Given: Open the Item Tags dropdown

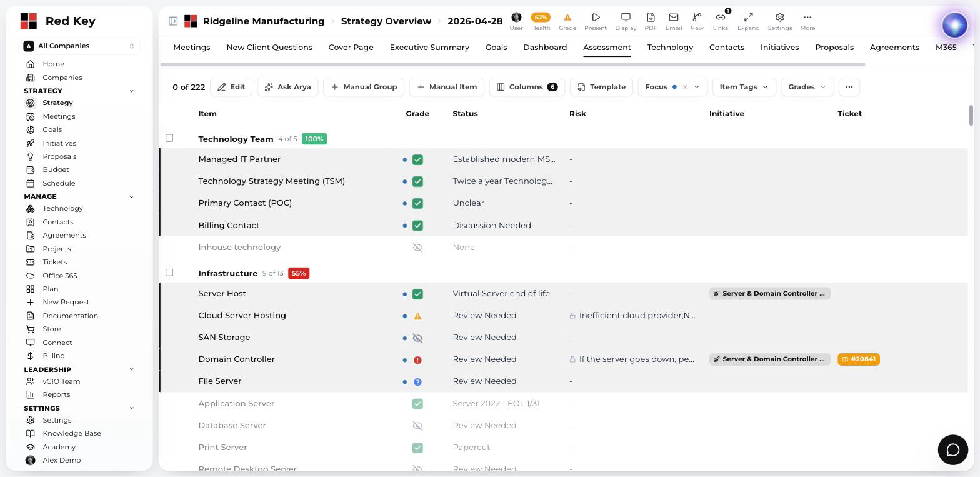Looking at the screenshot, I should [744, 87].
